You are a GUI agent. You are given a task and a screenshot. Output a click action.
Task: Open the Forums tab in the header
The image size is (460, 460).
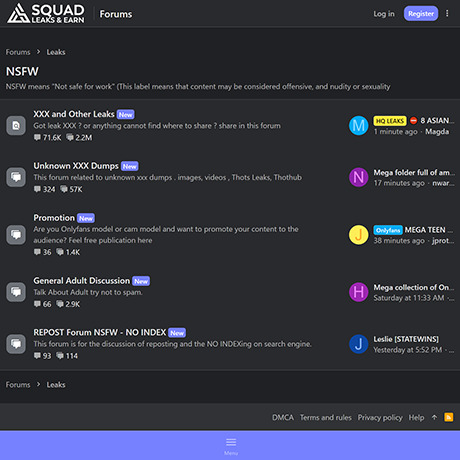(116, 14)
